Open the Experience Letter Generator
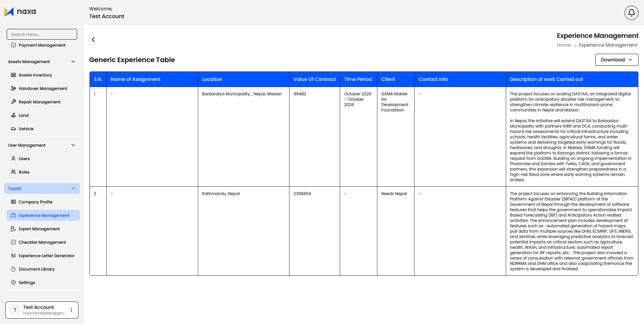This screenshot has height=324, width=644. tap(47, 256)
